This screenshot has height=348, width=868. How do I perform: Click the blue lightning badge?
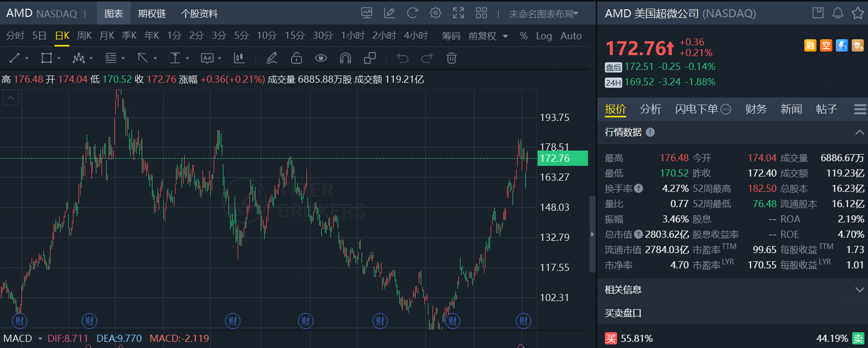(x=842, y=45)
